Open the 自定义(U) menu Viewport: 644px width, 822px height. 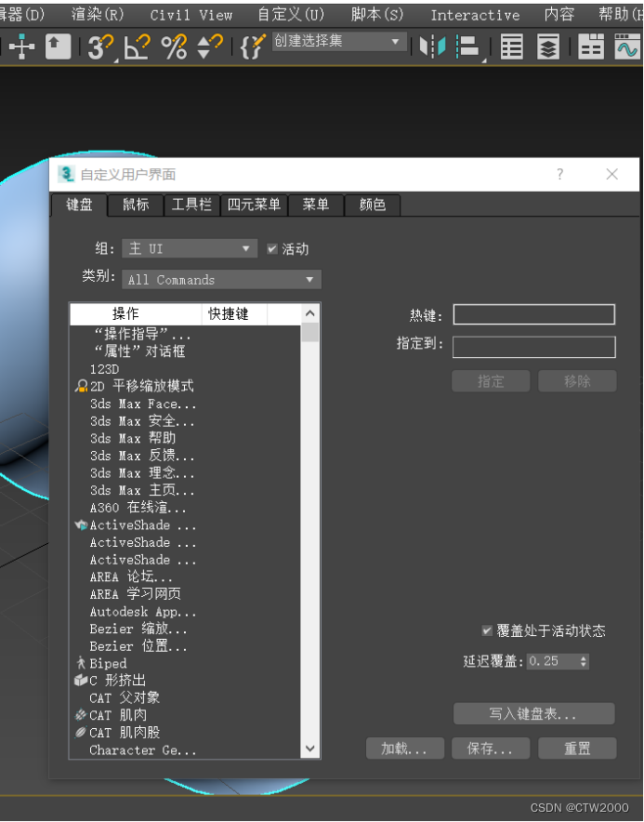coord(291,15)
